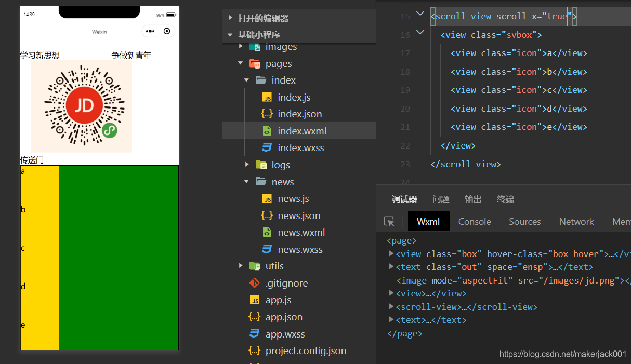Expand the logs folder arrow

click(x=247, y=165)
